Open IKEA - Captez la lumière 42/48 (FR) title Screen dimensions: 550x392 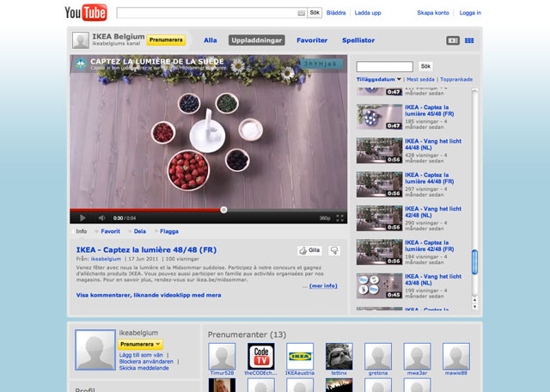pos(430,246)
